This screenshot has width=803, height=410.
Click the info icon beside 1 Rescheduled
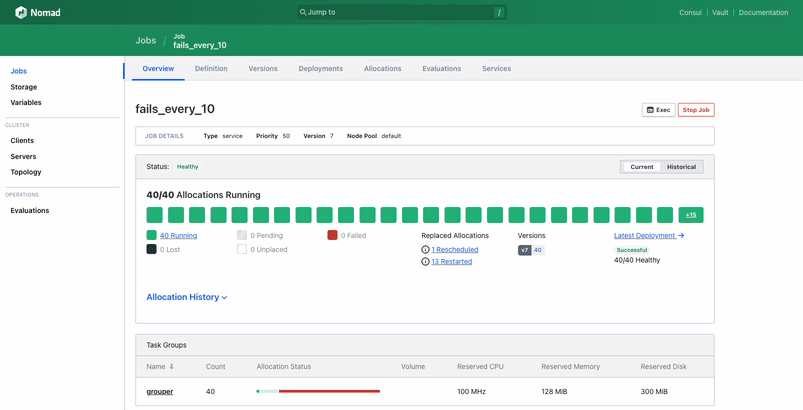click(x=425, y=250)
